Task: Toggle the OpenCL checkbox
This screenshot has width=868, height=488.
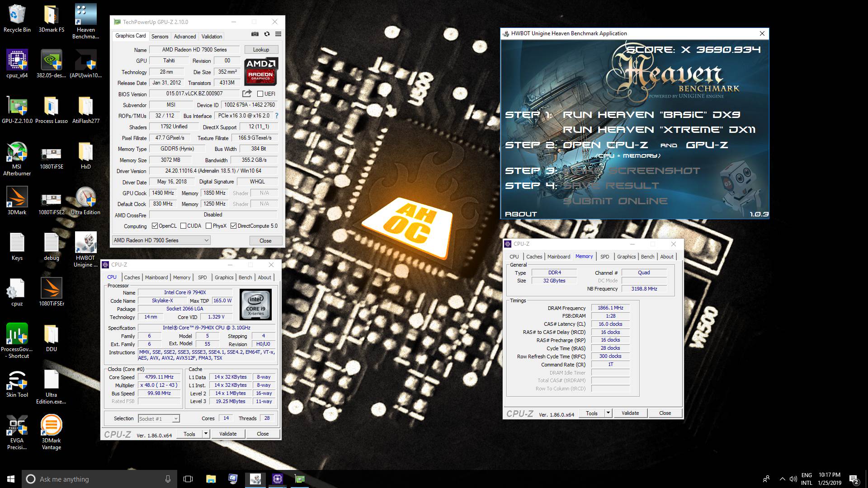Action: pos(155,226)
